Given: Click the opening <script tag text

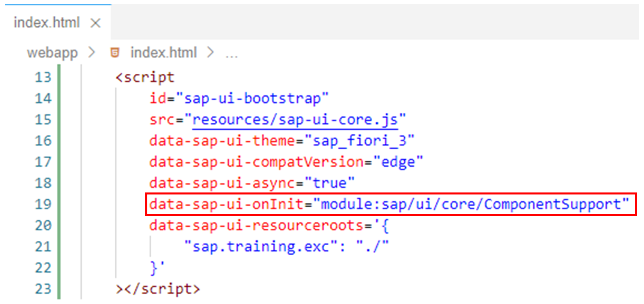Looking at the screenshot, I should pos(145,77).
